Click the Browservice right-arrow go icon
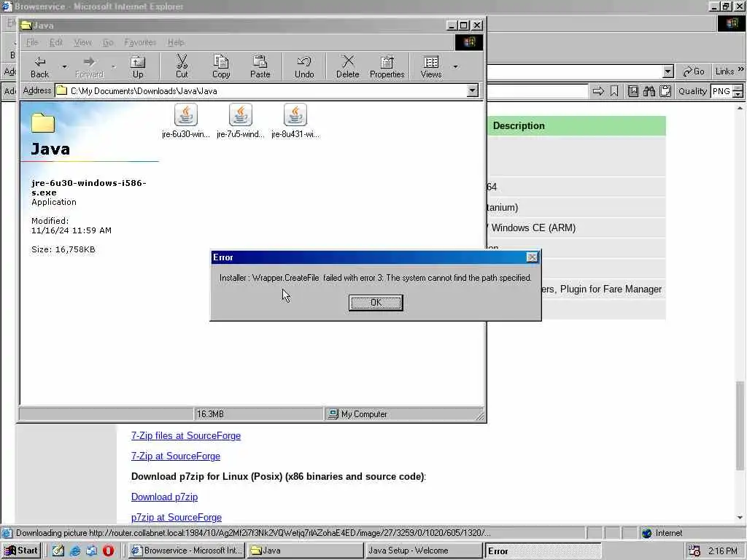This screenshot has width=747, height=560. click(x=598, y=91)
